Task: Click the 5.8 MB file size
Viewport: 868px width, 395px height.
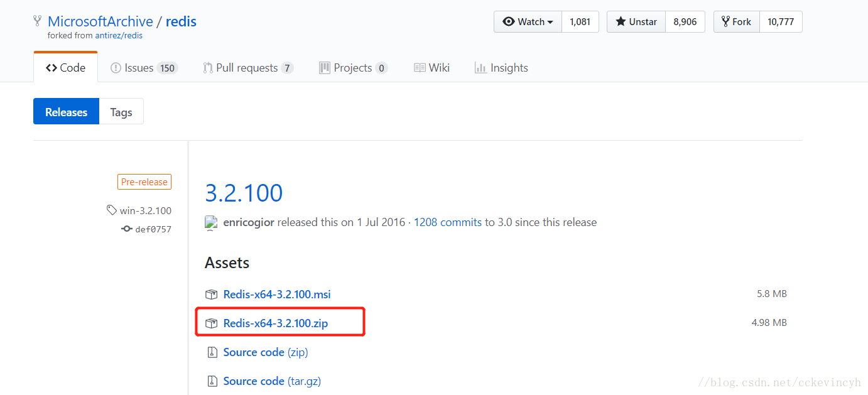Action: (x=772, y=294)
